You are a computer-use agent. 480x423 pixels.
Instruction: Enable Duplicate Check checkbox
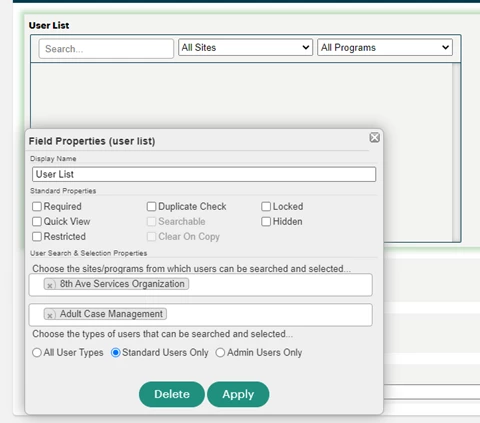[x=151, y=207]
